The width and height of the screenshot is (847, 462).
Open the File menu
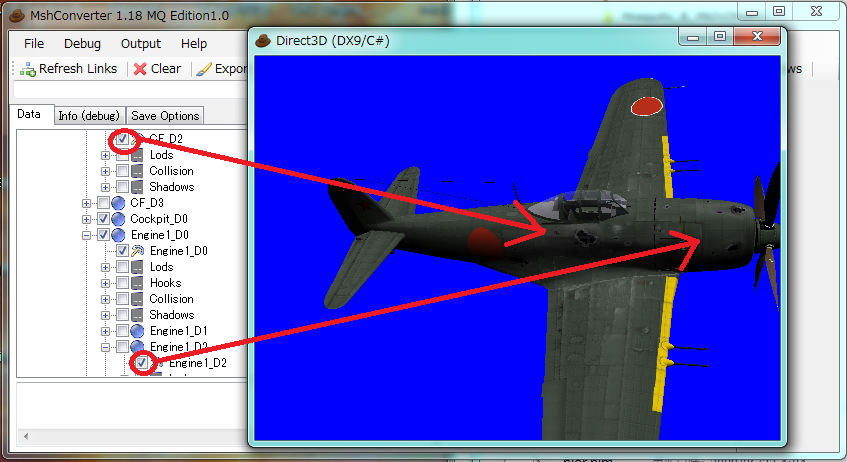[34, 44]
